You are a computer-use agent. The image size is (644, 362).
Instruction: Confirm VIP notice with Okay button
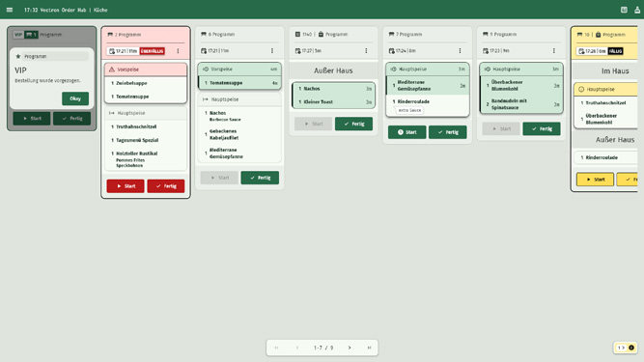[x=75, y=98]
